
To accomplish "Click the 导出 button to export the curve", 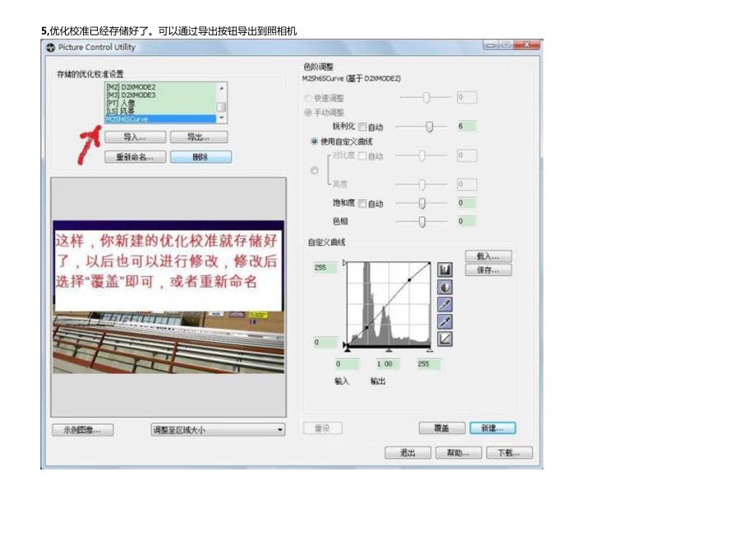I will pos(198,136).
